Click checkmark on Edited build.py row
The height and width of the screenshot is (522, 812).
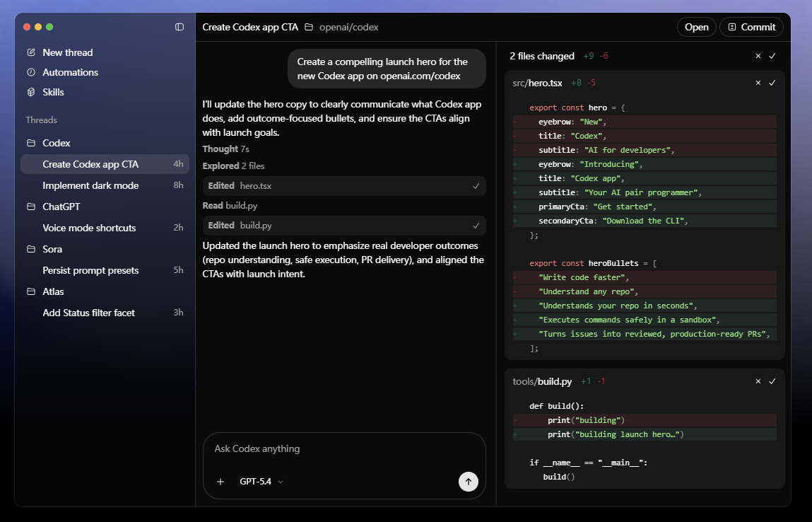tap(476, 226)
